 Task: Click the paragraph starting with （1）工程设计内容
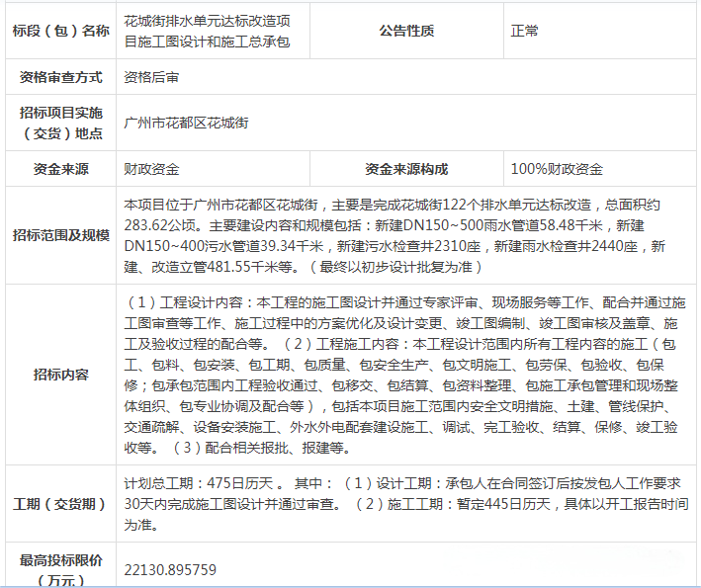pos(405,375)
